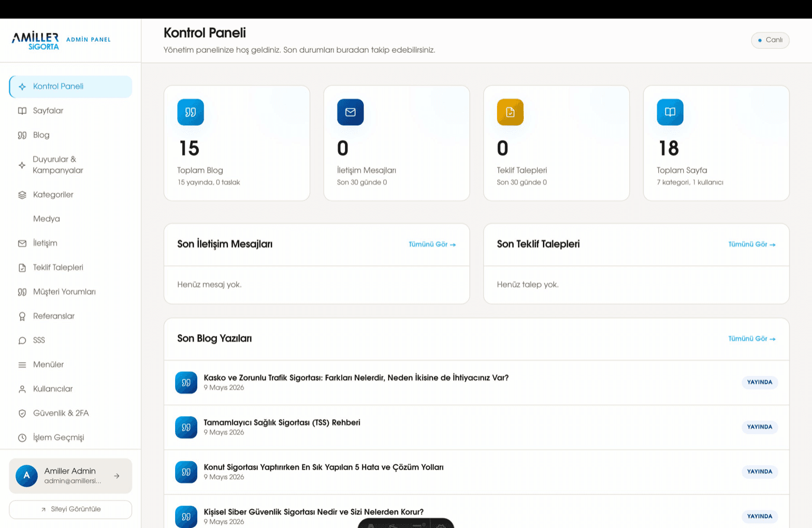
Task: Click the Duyurular & Kampanyalar sparkle icon
Action: pos(22,165)
